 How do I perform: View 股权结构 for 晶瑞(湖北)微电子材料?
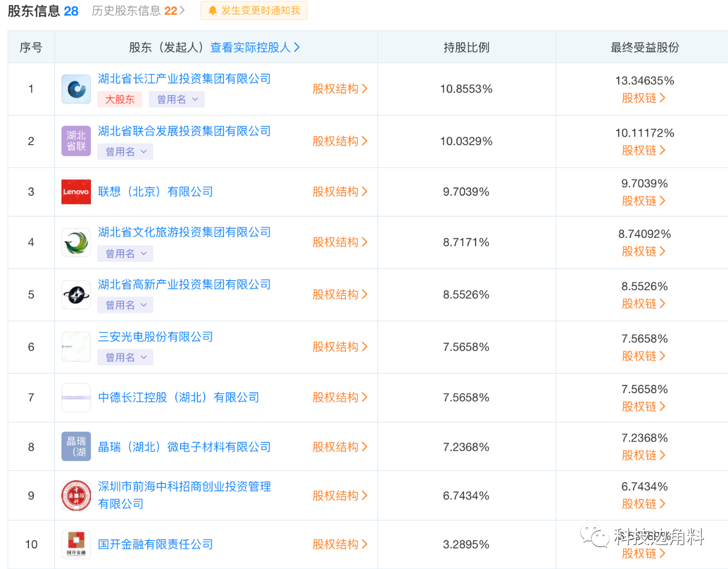340,447
